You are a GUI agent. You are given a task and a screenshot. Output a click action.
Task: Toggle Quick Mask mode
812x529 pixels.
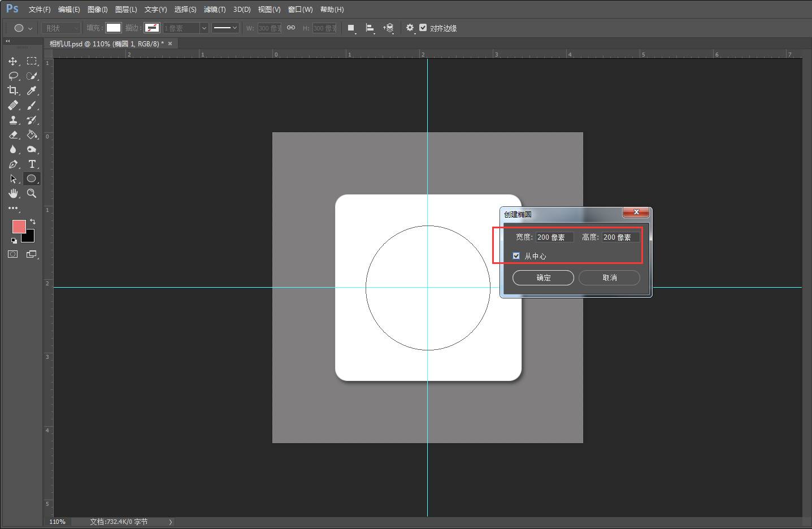coord(12,254)
